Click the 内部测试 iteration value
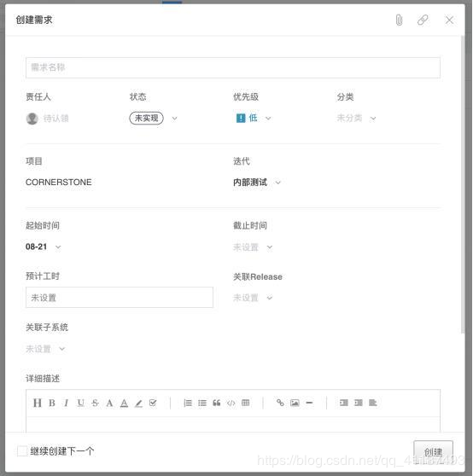This screenshot has width=473, height=476. tap(250, 183)
